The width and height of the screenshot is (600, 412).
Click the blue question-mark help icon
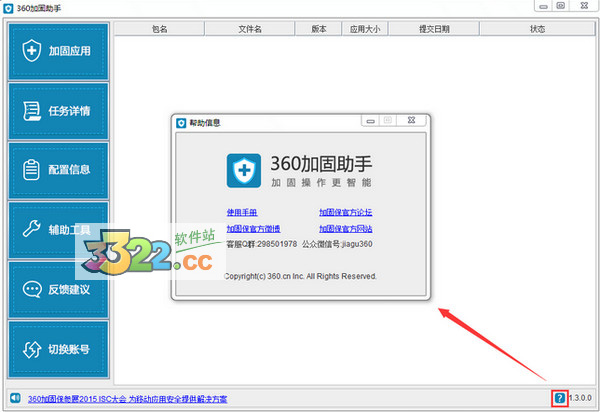tap(559, 398)
